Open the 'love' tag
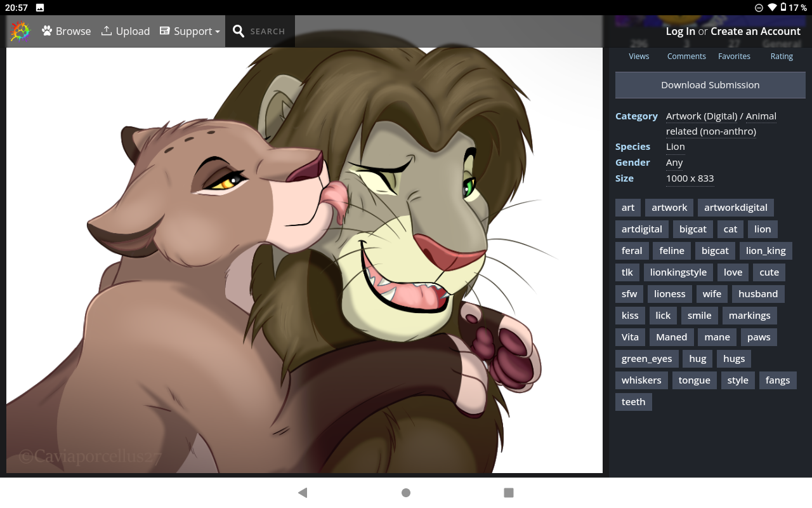 point(733,272)
